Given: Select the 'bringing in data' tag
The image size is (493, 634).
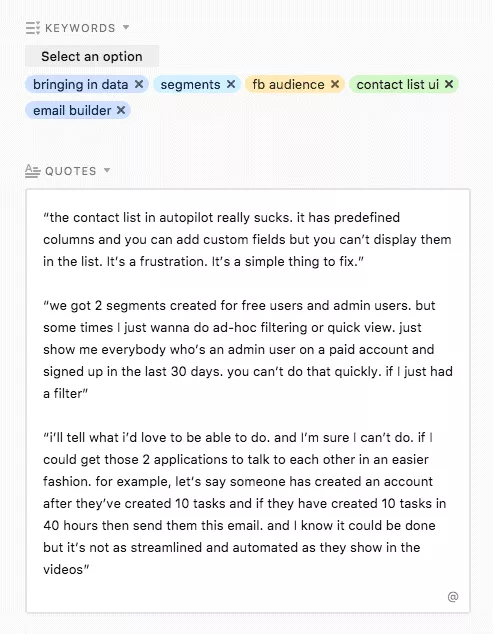Looking at the screenshot, I should 80,85.
